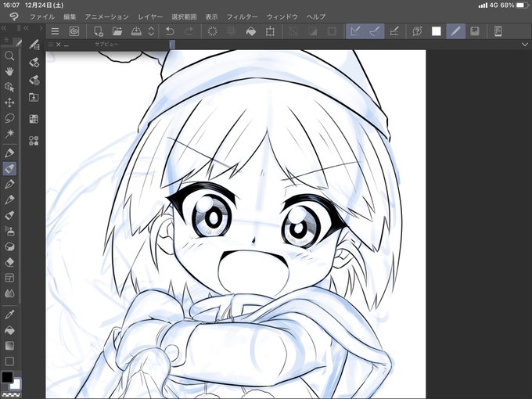Select the Auto Select magic wand
Viewport: 532px width, 399px height.
pyautogui.click(x=9, y=133)
